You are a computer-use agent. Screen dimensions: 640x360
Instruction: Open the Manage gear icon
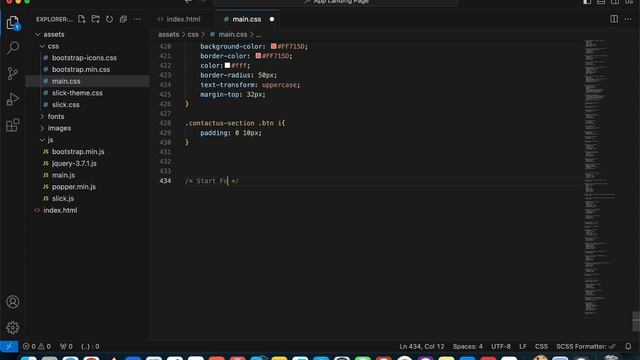coord(13,327)
